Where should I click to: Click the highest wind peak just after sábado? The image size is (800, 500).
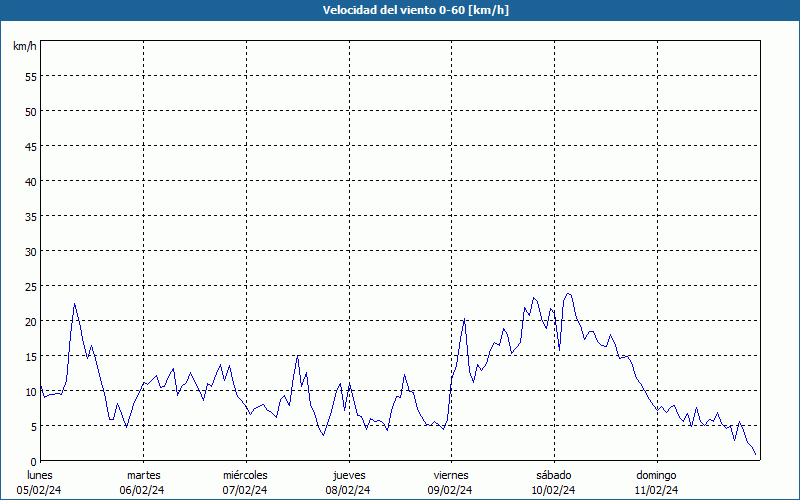tap(568, 293)
